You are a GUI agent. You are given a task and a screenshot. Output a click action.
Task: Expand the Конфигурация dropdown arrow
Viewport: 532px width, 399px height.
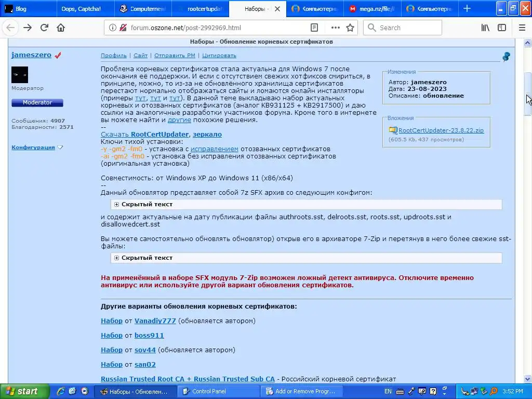(x=60, y=147)
